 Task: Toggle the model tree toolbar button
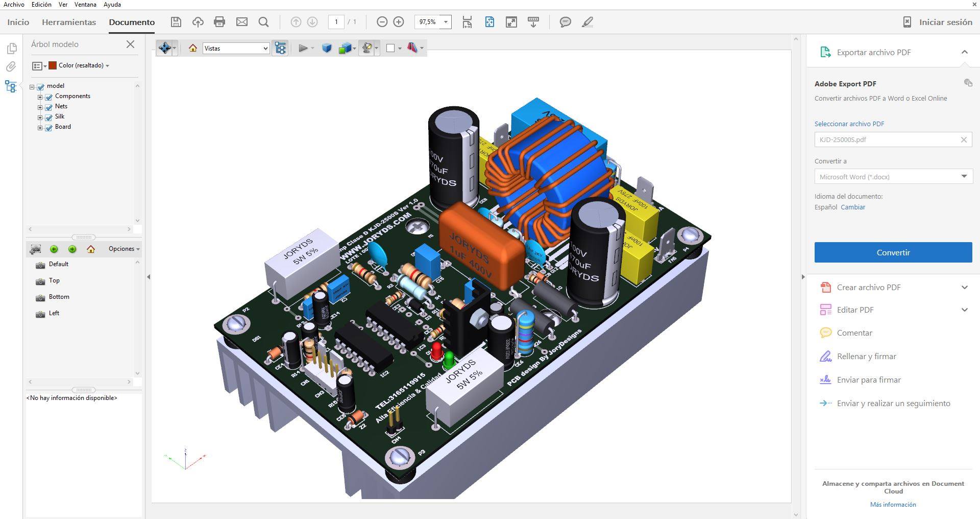click(x=280, y=48)
